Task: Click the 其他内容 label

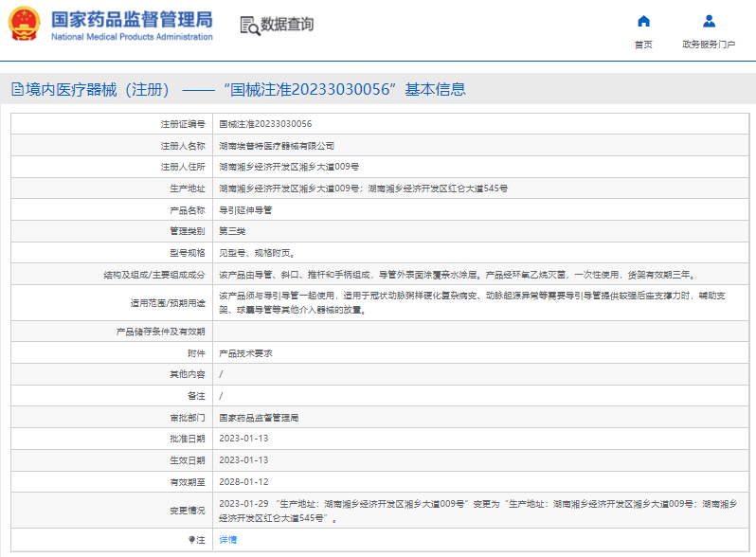Action: [x=187, y=374]
